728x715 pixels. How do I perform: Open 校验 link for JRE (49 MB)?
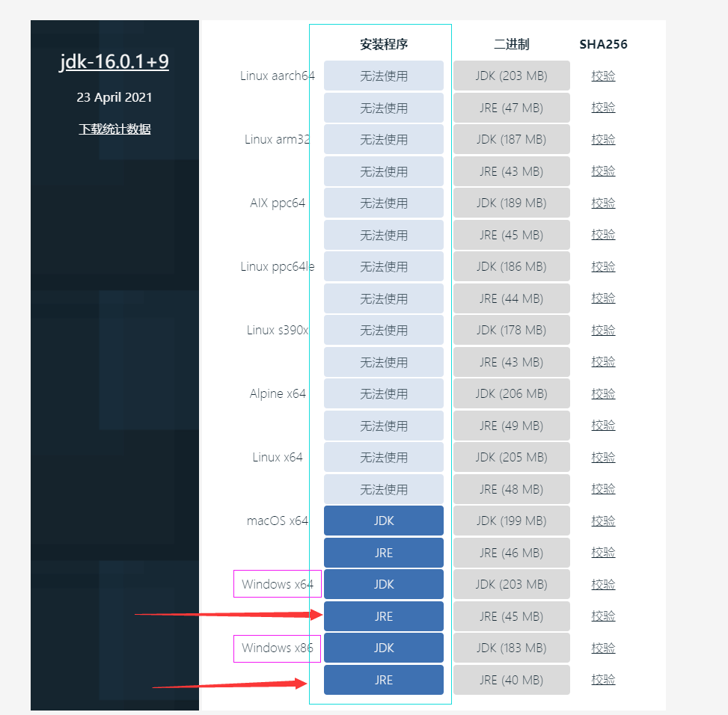pyautogui.click(x=603, y=426)
